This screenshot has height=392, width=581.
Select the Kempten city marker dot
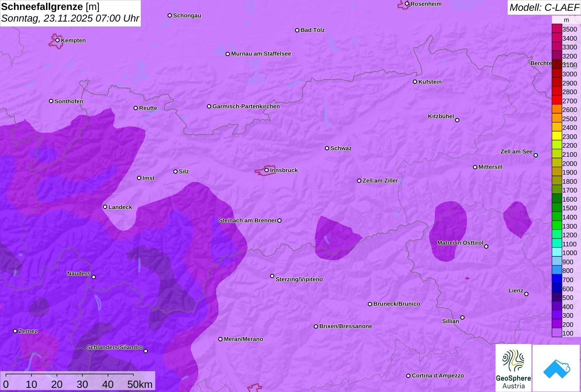58,40
